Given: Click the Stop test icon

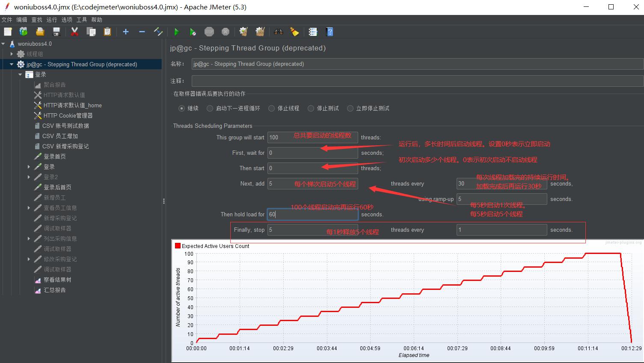Looking at the screenshot, I should (x=209, y=32).
